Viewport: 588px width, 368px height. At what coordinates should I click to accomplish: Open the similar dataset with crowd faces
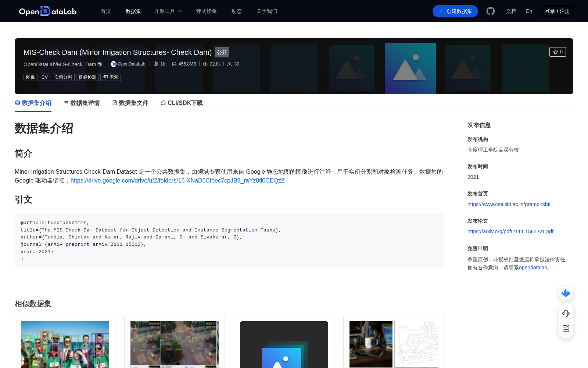point(65,342)
